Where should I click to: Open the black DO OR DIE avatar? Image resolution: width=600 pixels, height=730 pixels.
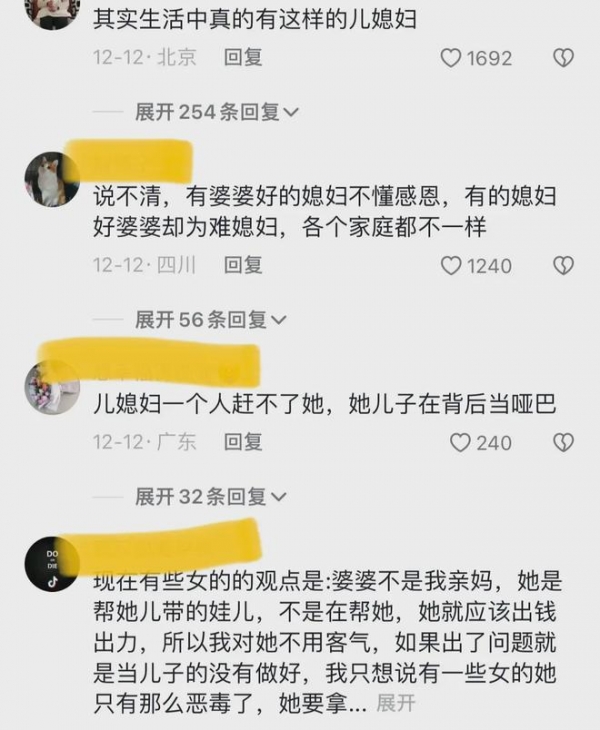(x=52, y=564)
